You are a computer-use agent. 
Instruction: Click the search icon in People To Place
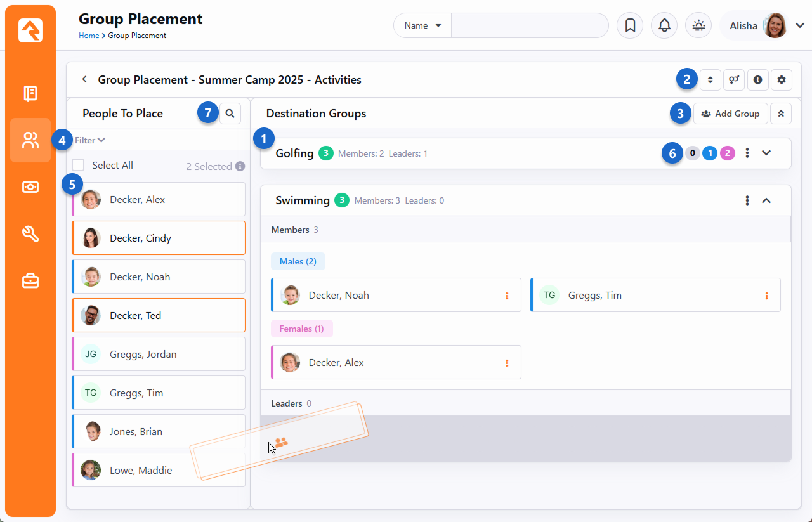pos(230,114)
